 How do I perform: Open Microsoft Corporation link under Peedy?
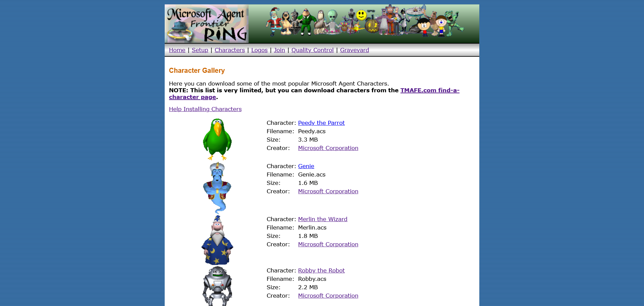pyautogui.click(x=328, y=148)
